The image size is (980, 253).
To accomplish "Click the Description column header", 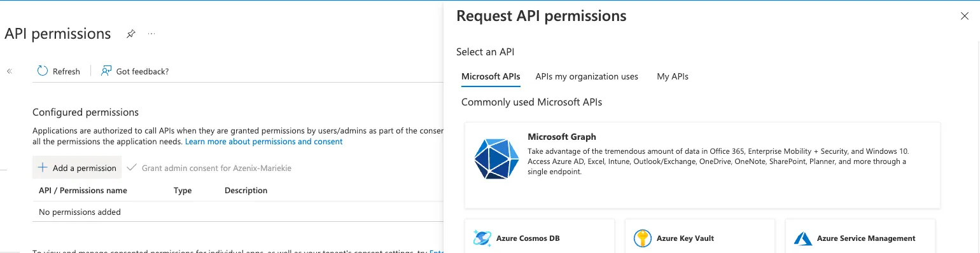I will [246, 190].
